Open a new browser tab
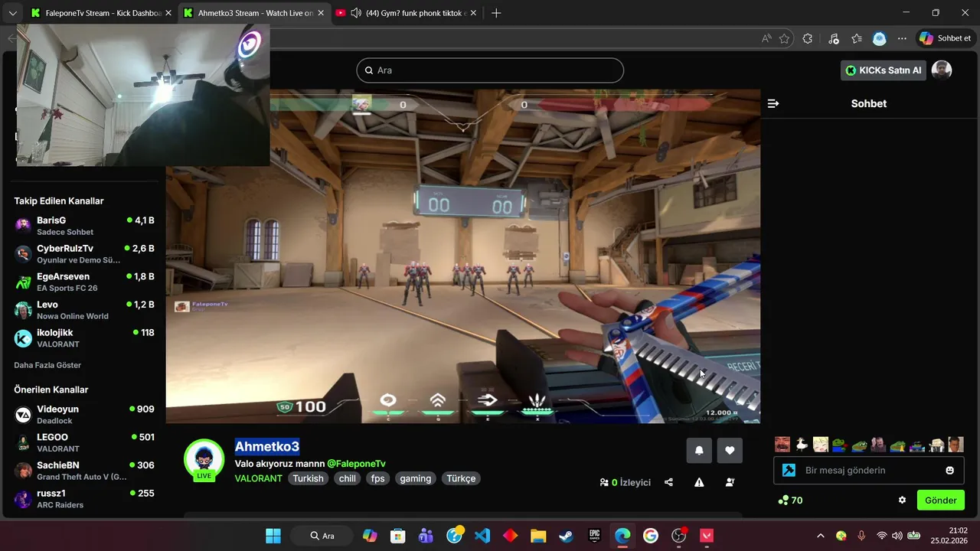 click(496, 13)
